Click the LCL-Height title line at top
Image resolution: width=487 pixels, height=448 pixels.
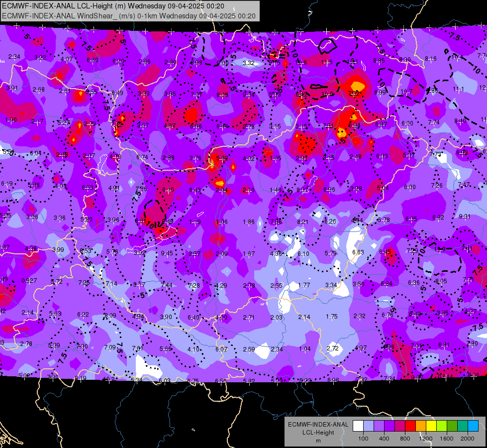click(x=113, y=6)
